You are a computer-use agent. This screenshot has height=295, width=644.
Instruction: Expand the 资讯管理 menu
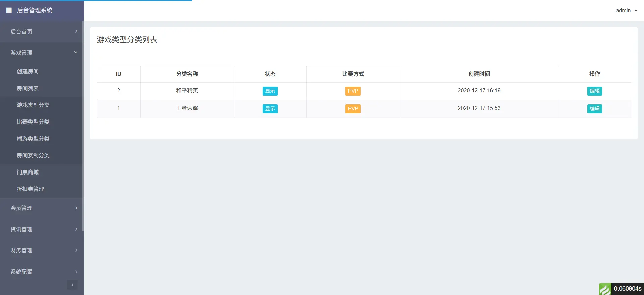point(42,229)
